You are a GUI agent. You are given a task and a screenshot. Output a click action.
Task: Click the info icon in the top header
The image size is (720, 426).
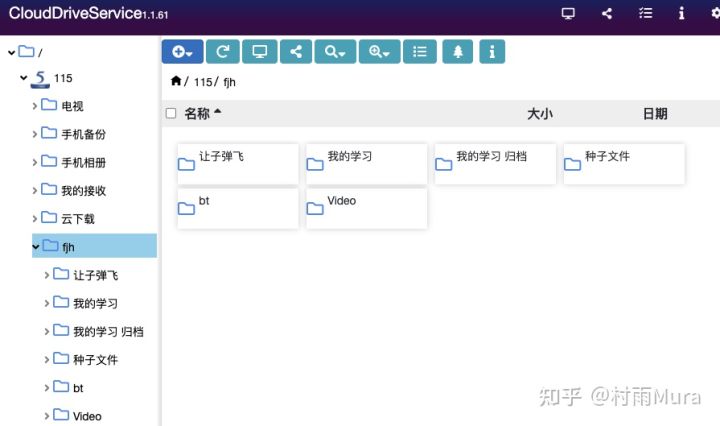click(681, 13)
